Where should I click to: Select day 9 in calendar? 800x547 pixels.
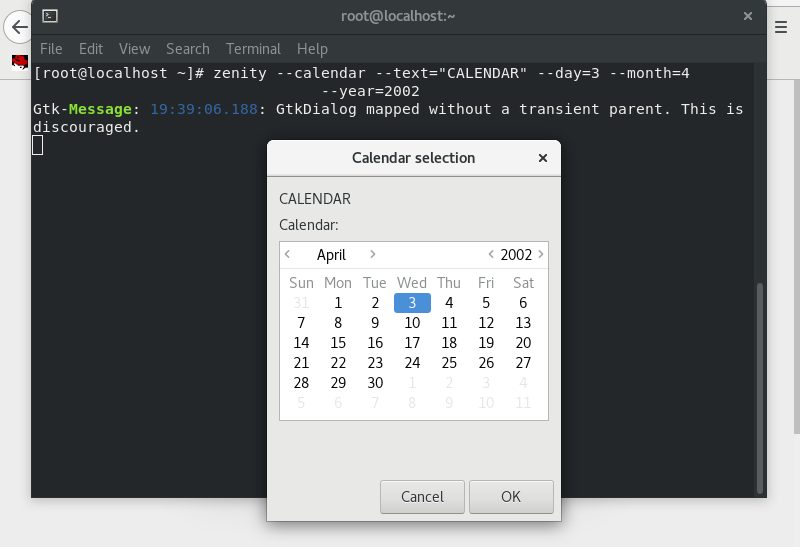375,322
